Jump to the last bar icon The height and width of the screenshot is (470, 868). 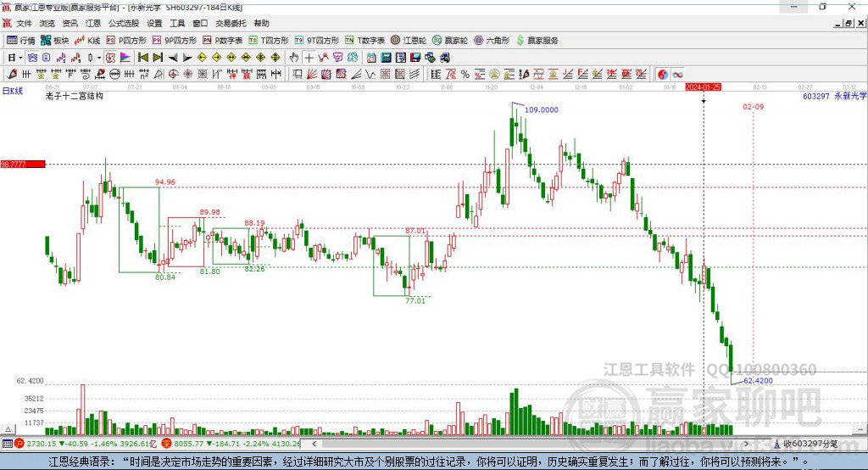[158, 58]
